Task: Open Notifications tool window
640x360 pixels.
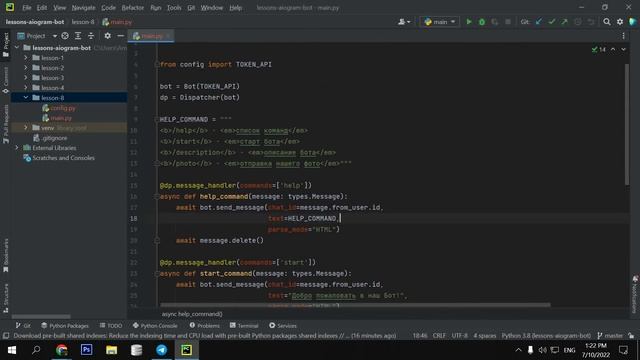Action: point(635,295)
